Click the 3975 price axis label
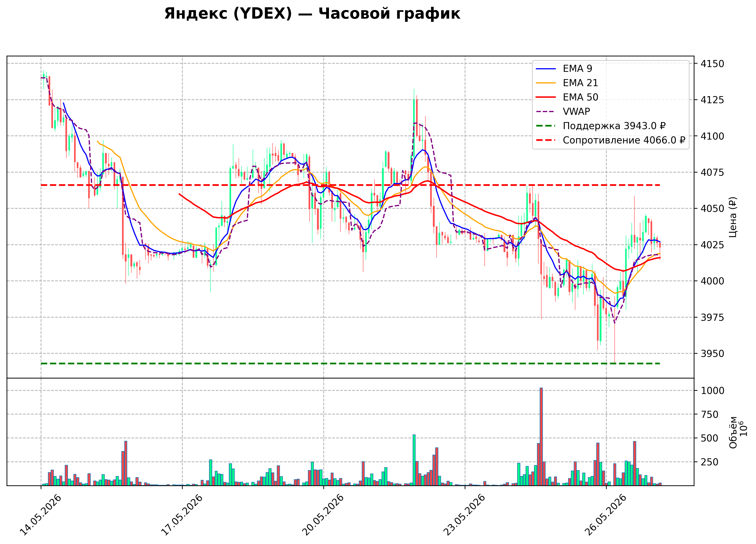 [x=712, y=317]
